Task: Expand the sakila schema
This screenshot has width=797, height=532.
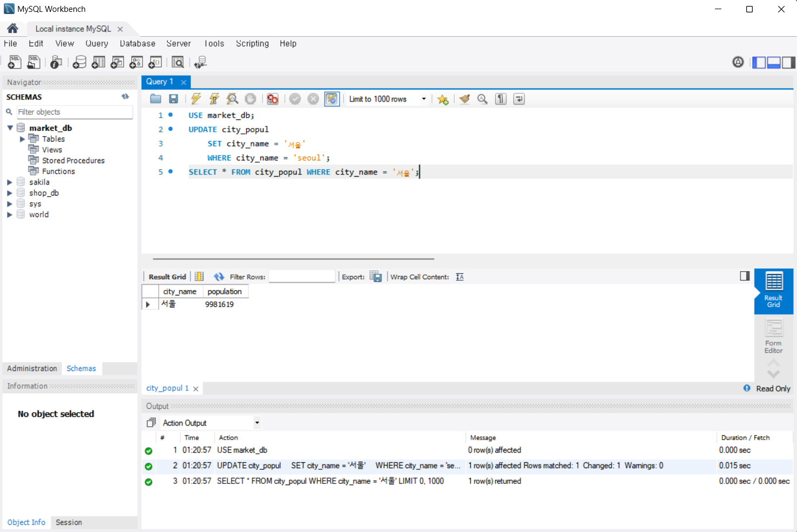Action: [10, 182]
